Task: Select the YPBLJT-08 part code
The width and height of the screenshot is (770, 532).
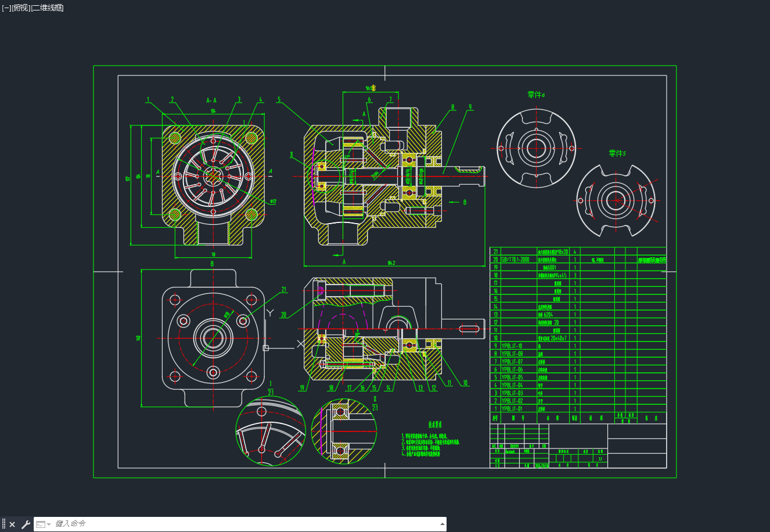Action: tap(512, 354)
